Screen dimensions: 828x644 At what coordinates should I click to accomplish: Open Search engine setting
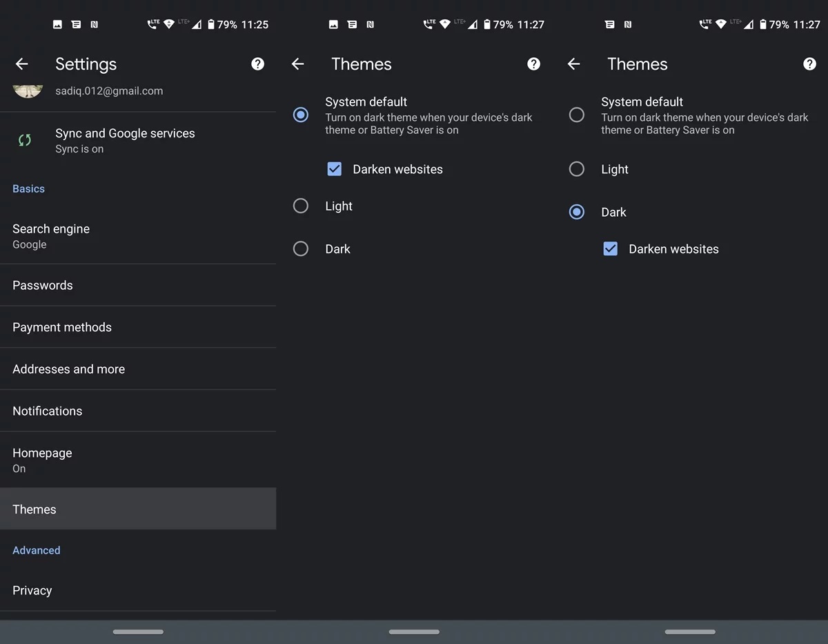[138, 236]
